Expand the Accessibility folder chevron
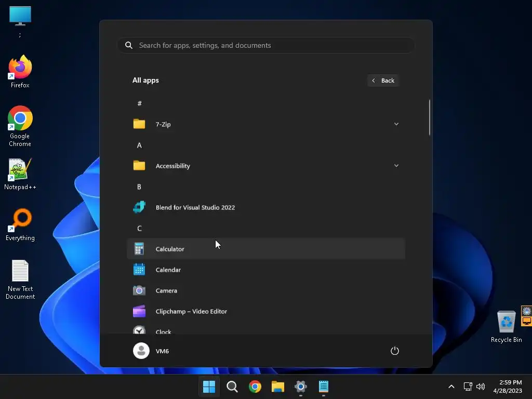The image size is (532, 399). click(396, 166)
